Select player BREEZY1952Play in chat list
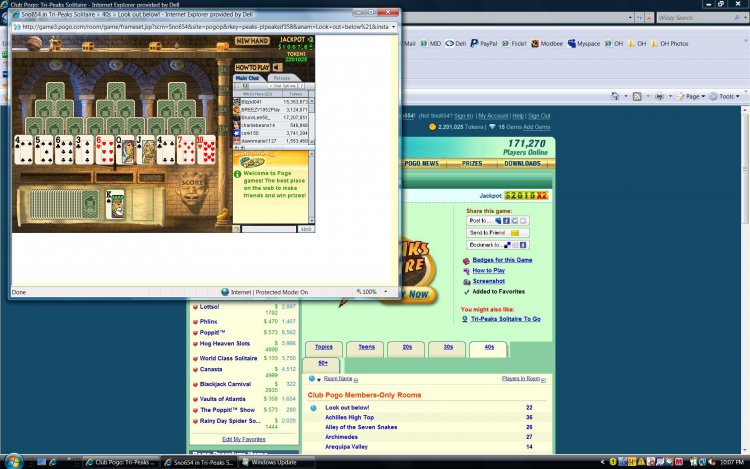The width and height of the screenshot is (750, 469). 271,109
